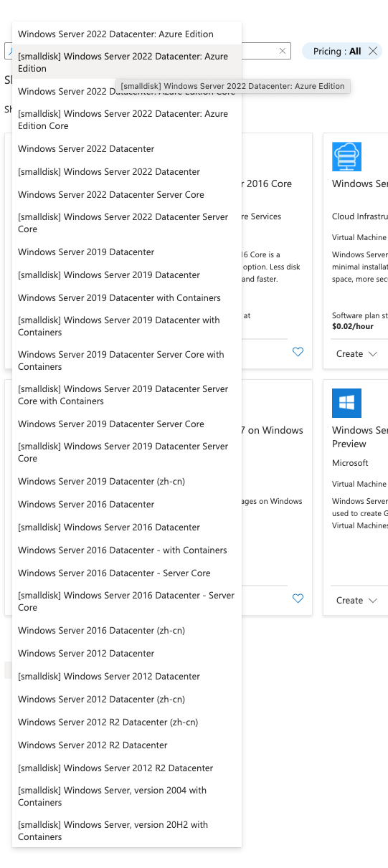Viewport: 388px width, 868px height.
Task: Click the cloud infrastructure product icon
Action: click(x=346, y=156)
